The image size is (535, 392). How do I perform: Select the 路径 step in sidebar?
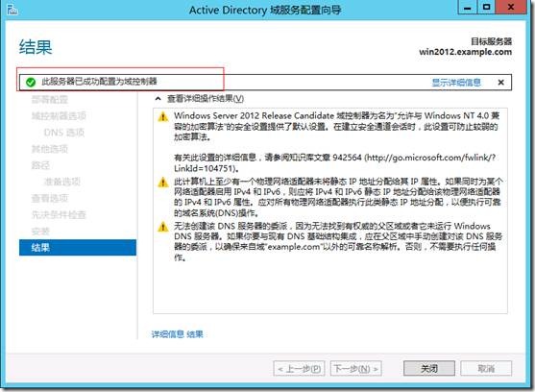coord(40,165)
